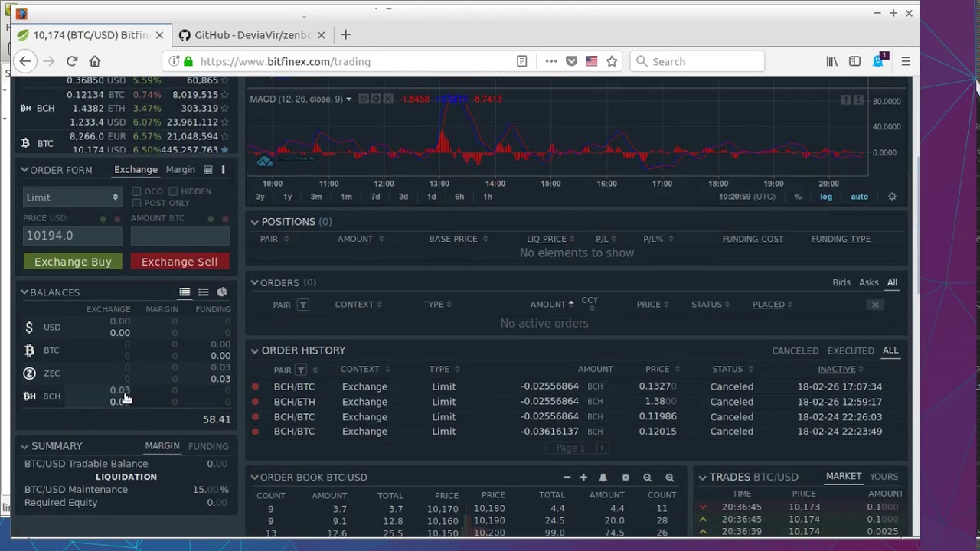Click the AMOUNT BTC input field

179,236
